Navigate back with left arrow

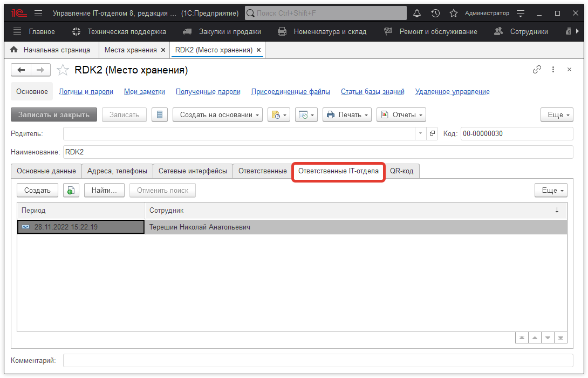coord(21,70)
